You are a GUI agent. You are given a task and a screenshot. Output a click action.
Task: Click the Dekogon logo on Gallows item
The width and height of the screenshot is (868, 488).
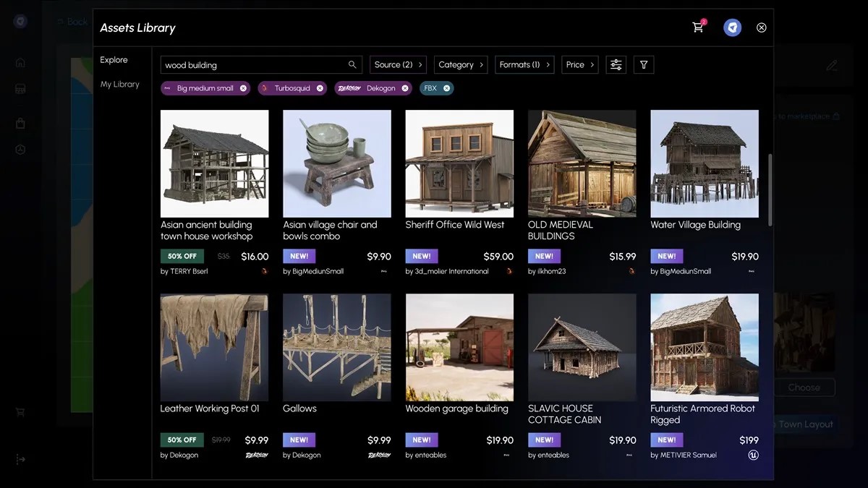(x=379, y=455)
